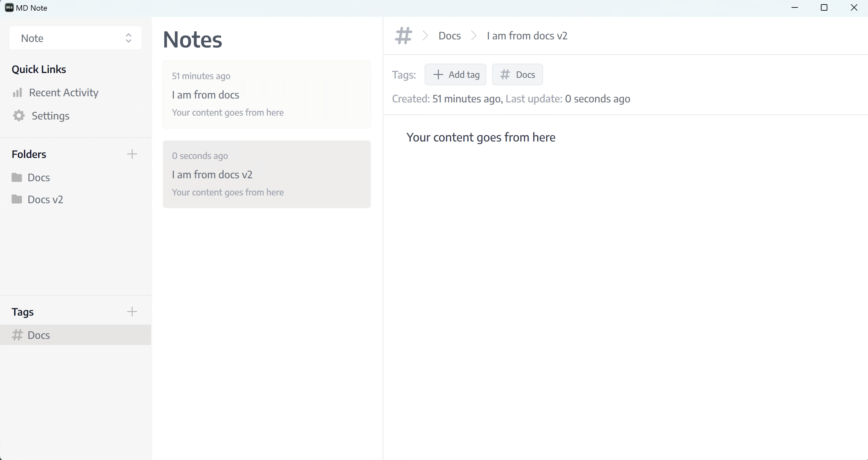The image size is (868, 460).
Task: Click the hash icon in the breadcrumb
Action: 403,36
